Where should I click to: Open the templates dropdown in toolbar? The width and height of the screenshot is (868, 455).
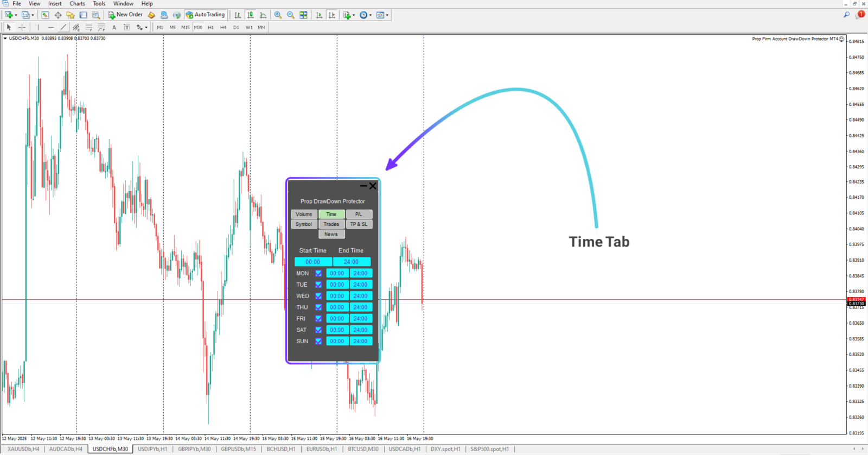tap(387, 15)
